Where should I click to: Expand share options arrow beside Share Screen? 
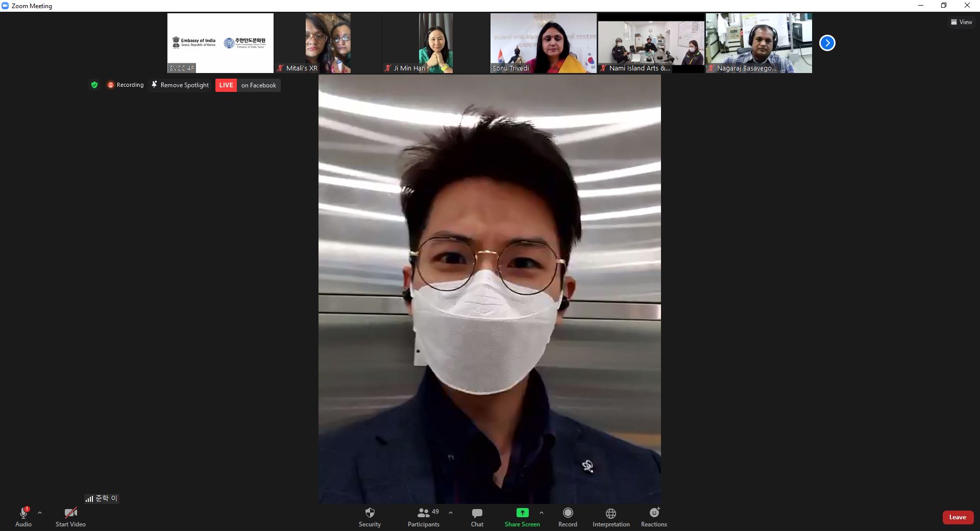(x=542, y=513)
